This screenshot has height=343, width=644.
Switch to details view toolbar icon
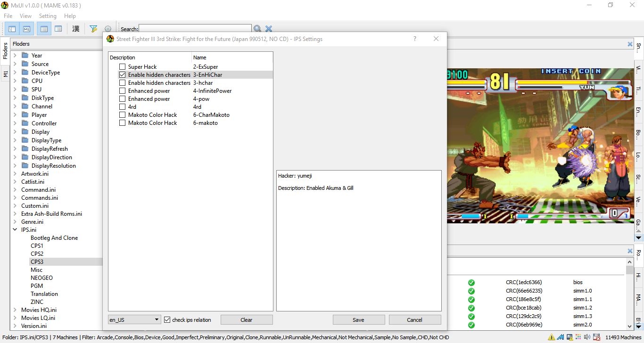point(58,29)
